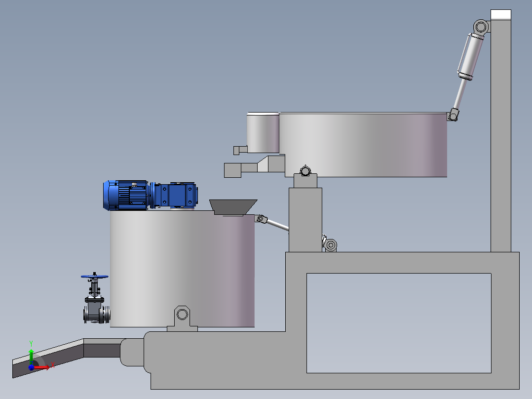Click the blue handwheel on the gate valve
532x399 pixels.
pyautogui.click(x=95, y=276)
